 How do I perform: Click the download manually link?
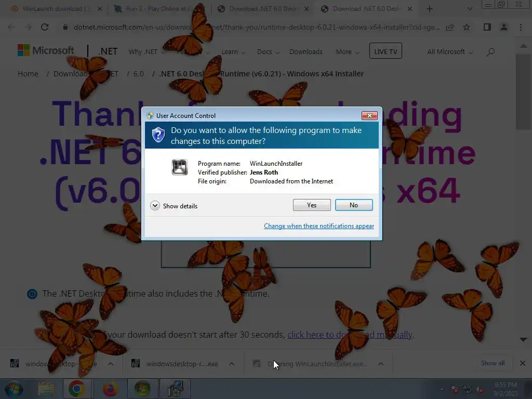pyautogui.click(x=350, y=335)
